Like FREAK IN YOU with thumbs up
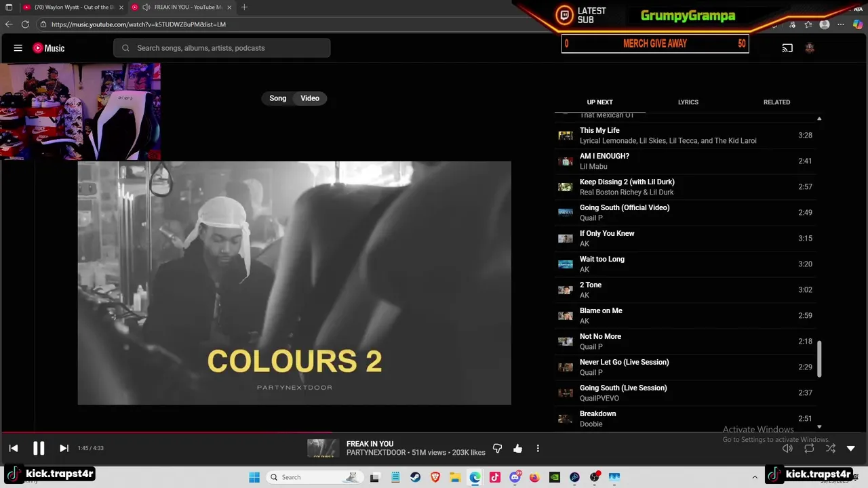This screenshot has width=868, height=488. (518, 448)
